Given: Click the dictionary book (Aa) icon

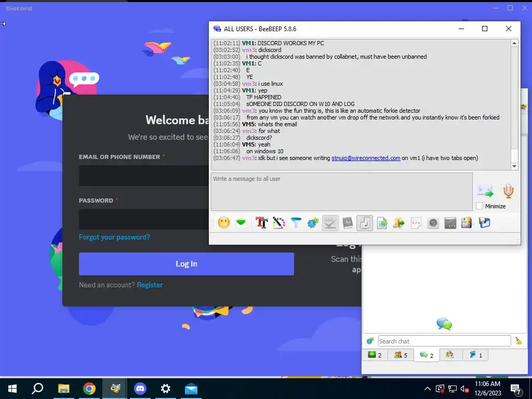Looking at the screenshot, I should point(348,223).
